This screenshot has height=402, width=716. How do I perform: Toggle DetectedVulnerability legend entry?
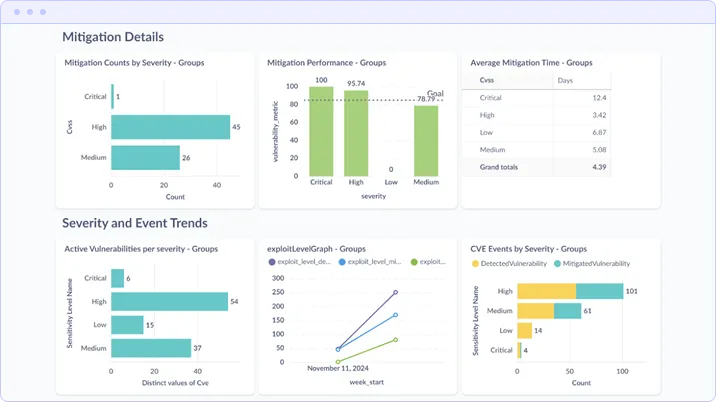(x=509, y=264)
